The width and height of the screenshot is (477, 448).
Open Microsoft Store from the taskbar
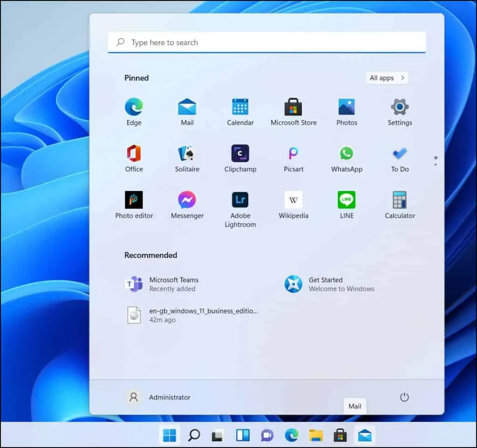340,435
